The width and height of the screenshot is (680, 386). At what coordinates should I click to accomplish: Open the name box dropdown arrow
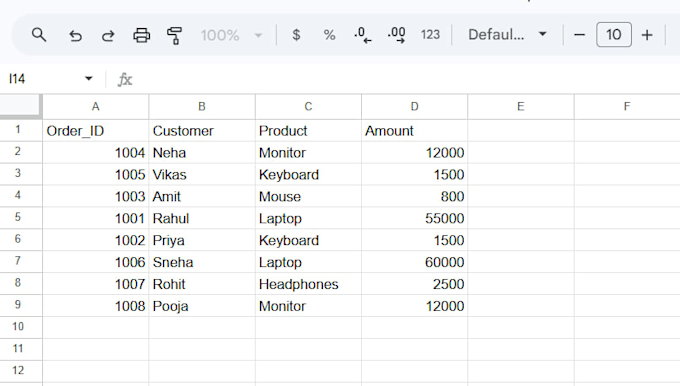click(x=88, y=79)
